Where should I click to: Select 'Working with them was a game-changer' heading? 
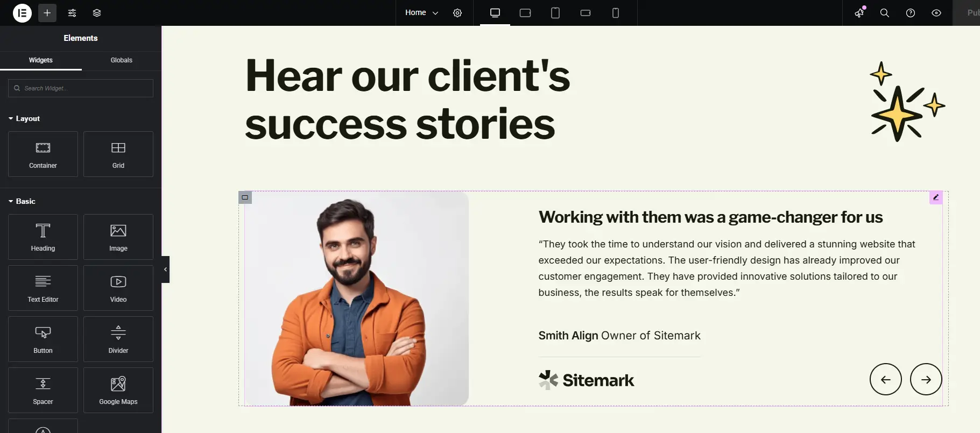coord(710,217)
